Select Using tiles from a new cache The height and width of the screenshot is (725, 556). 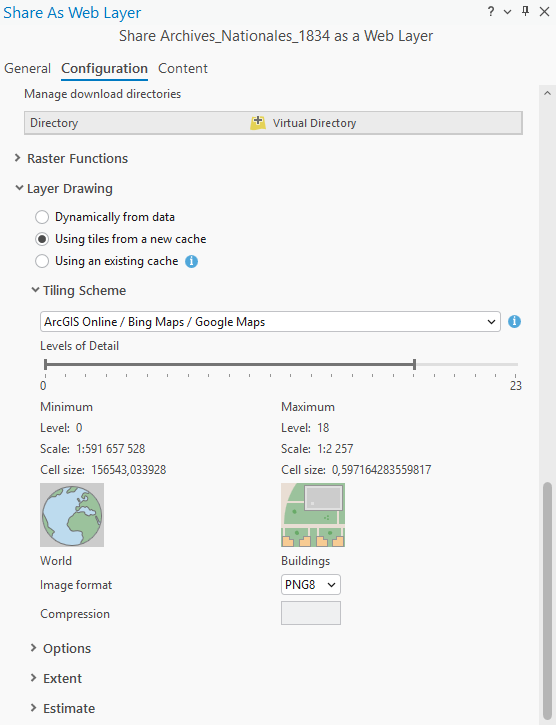click(42, 240)
